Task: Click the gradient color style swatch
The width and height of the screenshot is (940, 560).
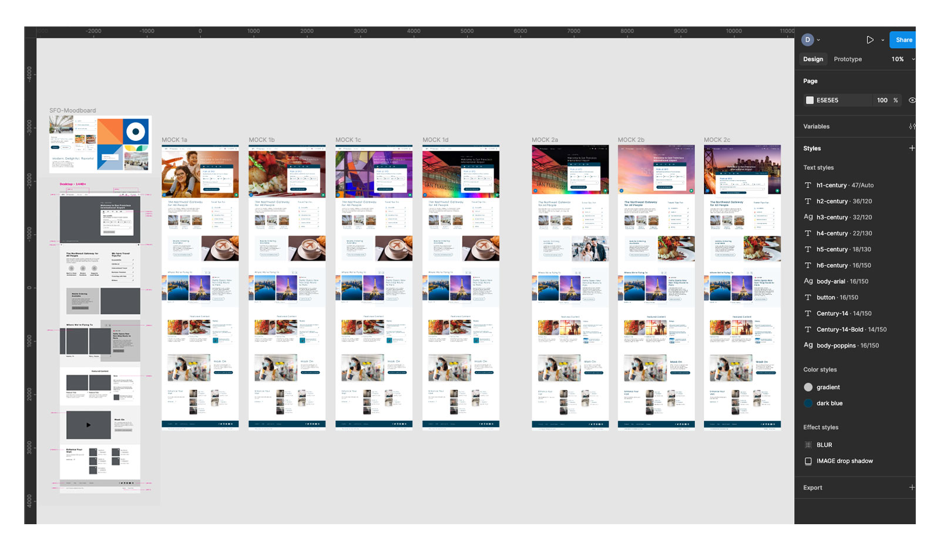Action: coord(808,387)
